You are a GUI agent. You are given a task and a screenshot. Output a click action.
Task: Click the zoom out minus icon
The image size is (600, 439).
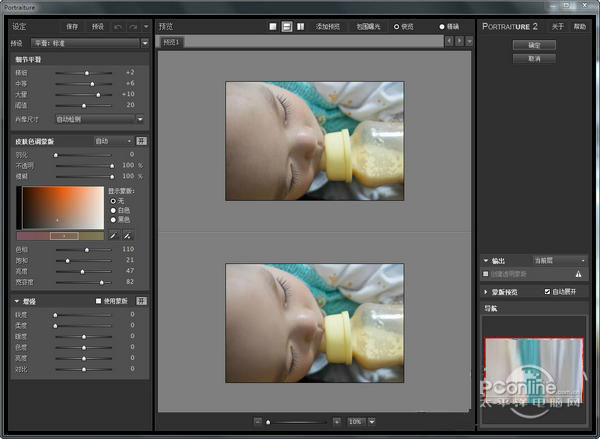pos(258,422)
